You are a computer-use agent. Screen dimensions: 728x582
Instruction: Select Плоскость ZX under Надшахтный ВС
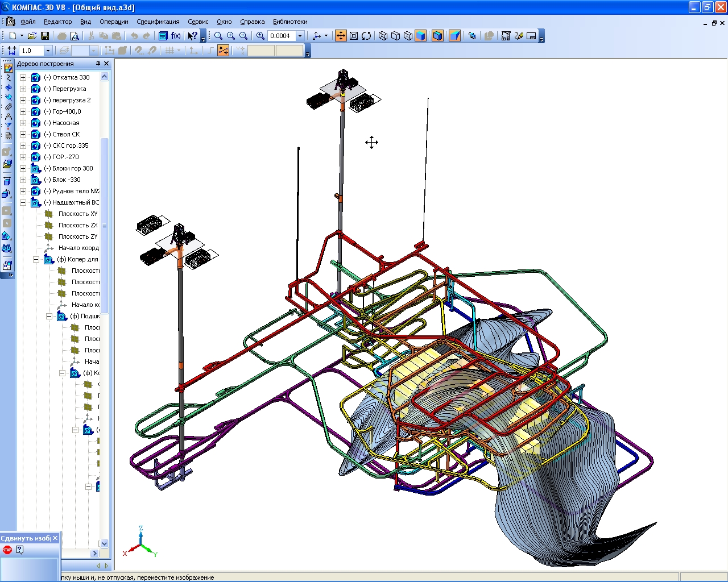point(78,225)
